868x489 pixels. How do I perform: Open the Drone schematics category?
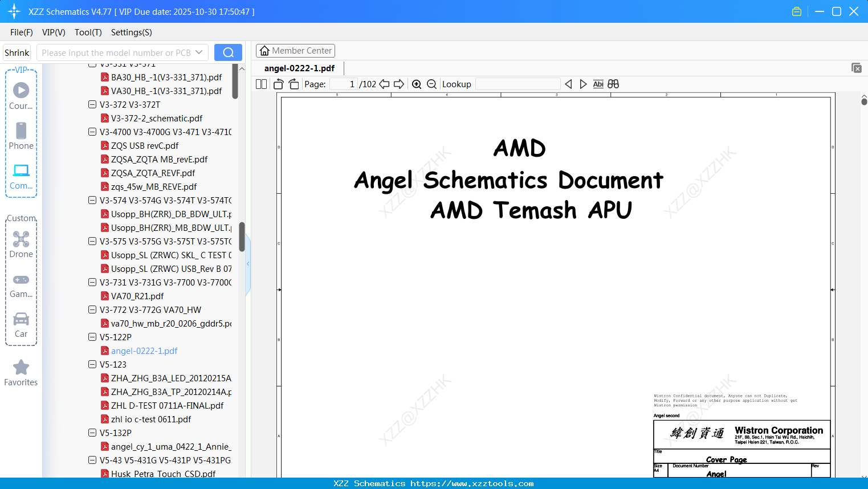21,244
